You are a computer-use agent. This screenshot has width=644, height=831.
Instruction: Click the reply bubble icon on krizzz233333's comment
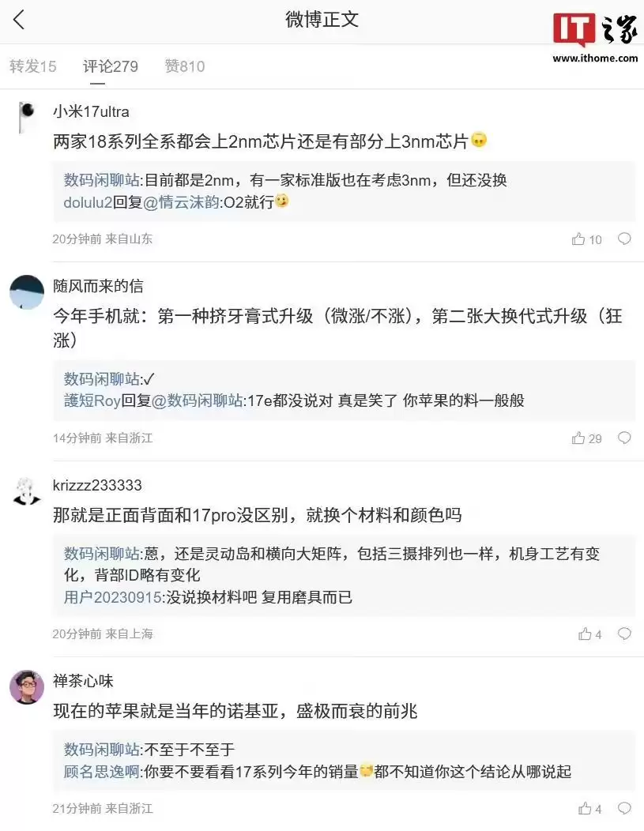click(624, 634)
